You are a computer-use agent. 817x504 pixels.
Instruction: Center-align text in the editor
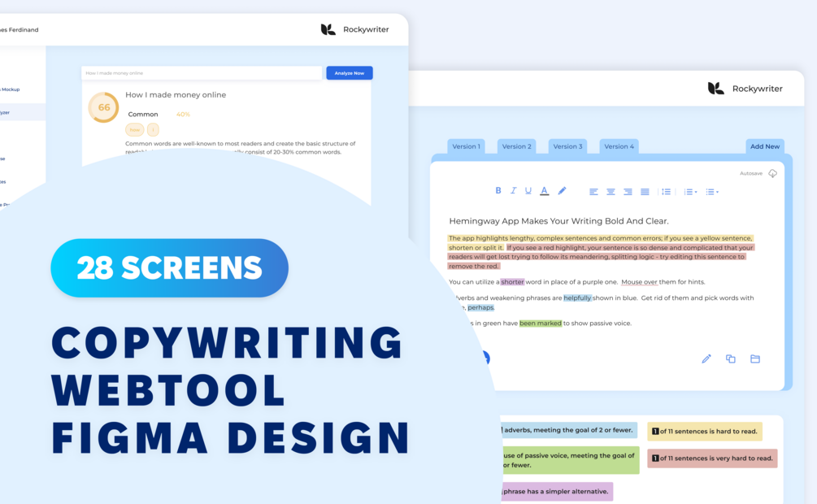(611, 192)
